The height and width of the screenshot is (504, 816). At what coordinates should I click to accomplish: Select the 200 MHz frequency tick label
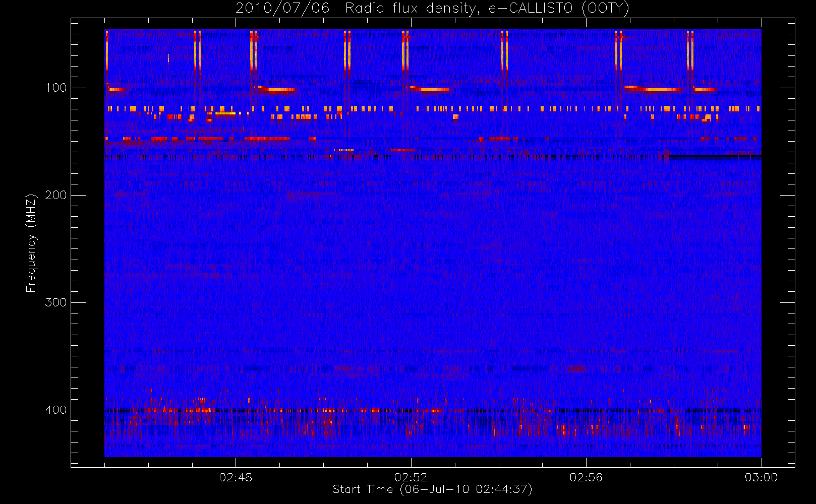[56, 195]
